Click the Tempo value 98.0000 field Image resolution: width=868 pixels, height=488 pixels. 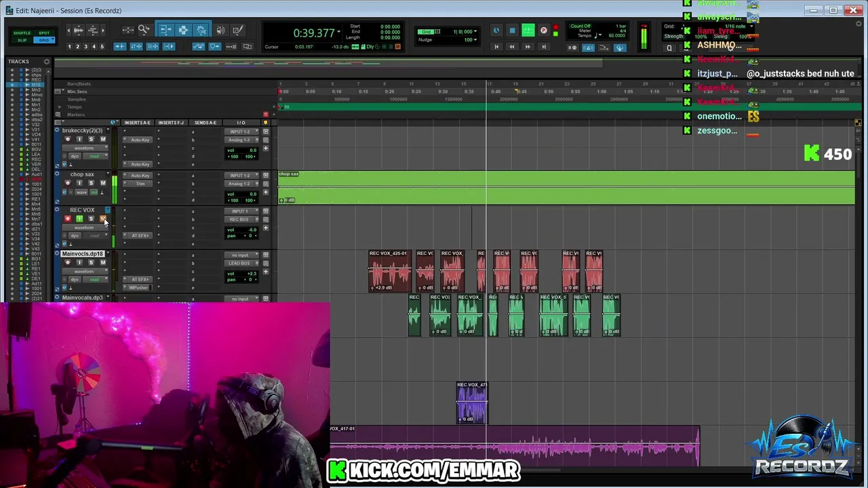pyautogui.click(x=617, y=36)
